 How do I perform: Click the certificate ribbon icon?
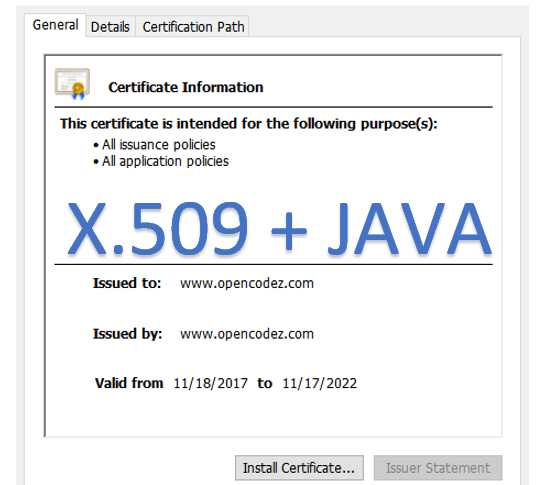click(x=72, y=84)
